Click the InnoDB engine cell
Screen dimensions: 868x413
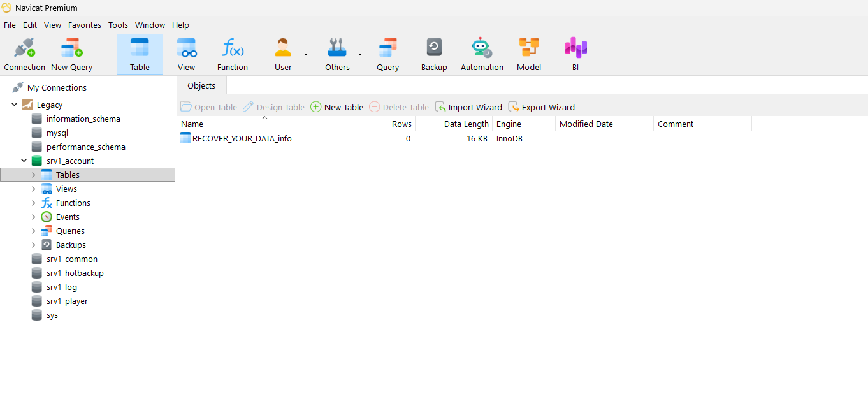[509, 138]
